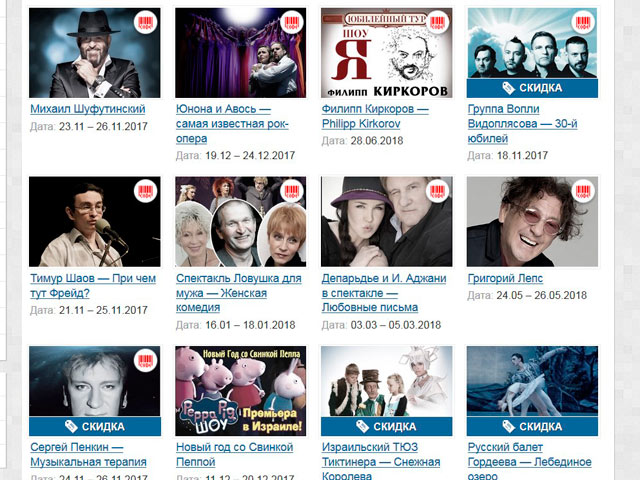Click barcode icon on Сергей Пенкин photo

click(x=146, y=360)
